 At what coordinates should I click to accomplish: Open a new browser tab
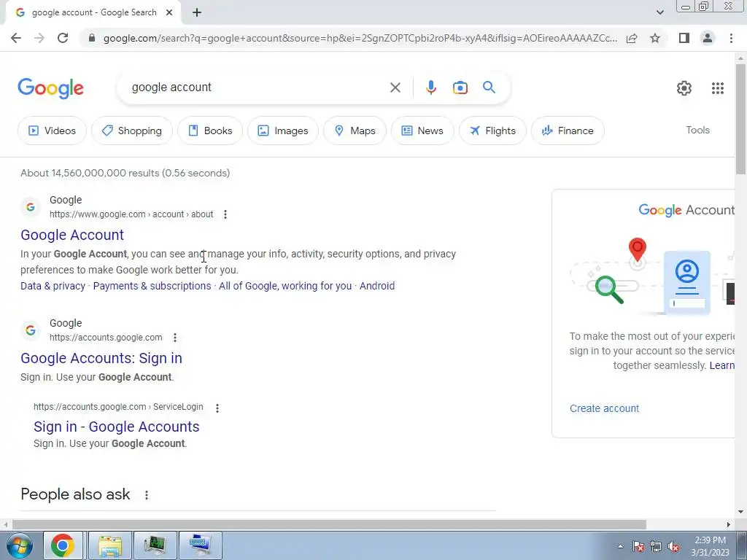pyautogui.click(x=197, y=13)
